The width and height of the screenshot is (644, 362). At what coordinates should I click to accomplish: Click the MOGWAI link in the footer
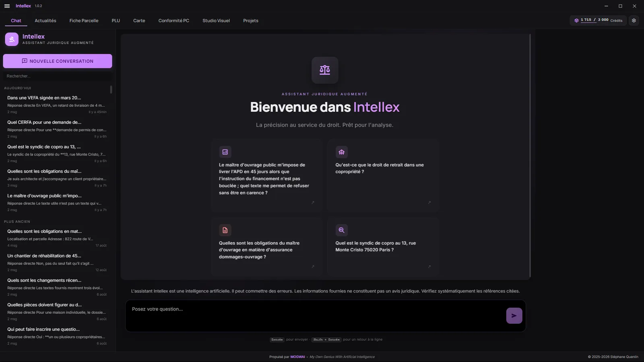coord(298,357)
